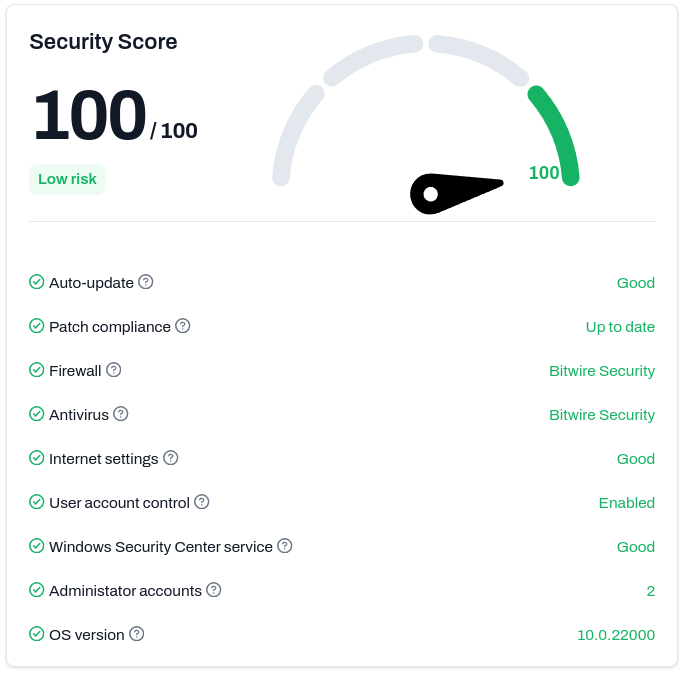This screenshot has height=675, width=684.
Task: Select the check status icon for OS version
Action: [37, 634]
